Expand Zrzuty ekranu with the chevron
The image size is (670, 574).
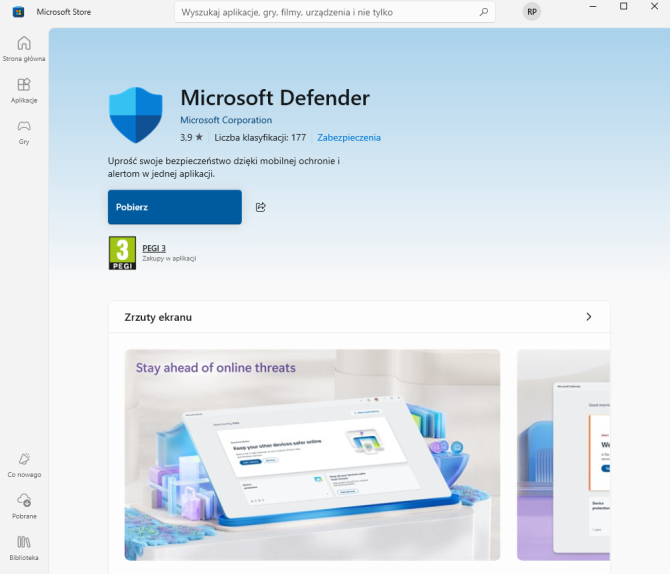pyautogui.click(x=589, y=317)
